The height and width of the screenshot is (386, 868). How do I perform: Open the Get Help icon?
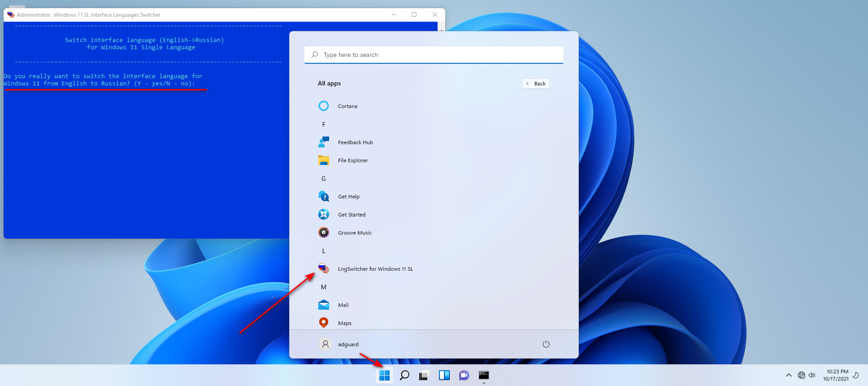324,196
